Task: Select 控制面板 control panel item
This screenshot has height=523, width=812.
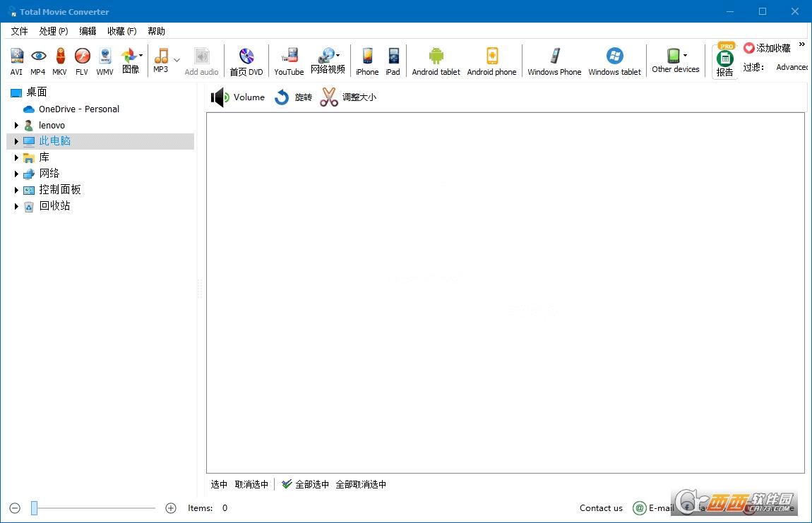Action: coord(60,190)
